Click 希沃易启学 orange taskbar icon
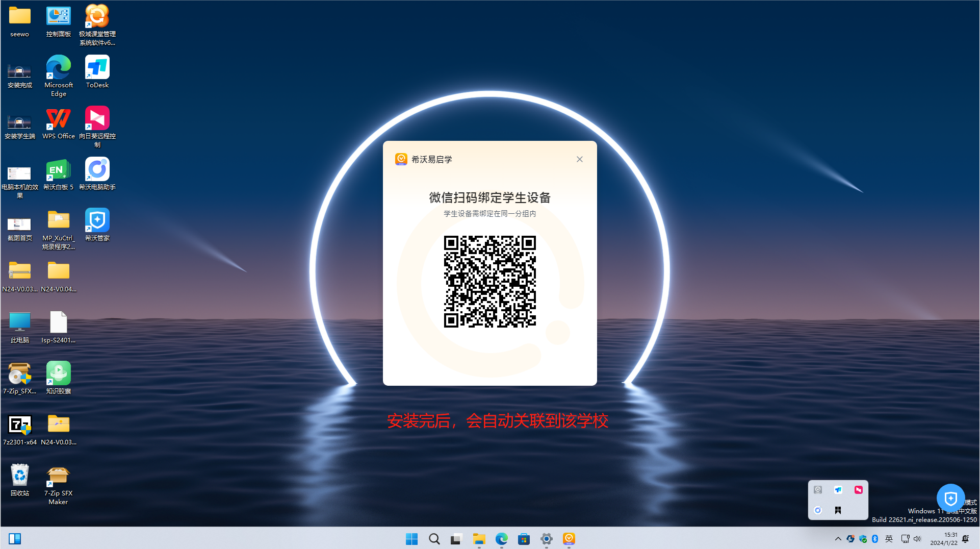Image resolution: width=980 pixels, height=549 pixels. [569, 539]
